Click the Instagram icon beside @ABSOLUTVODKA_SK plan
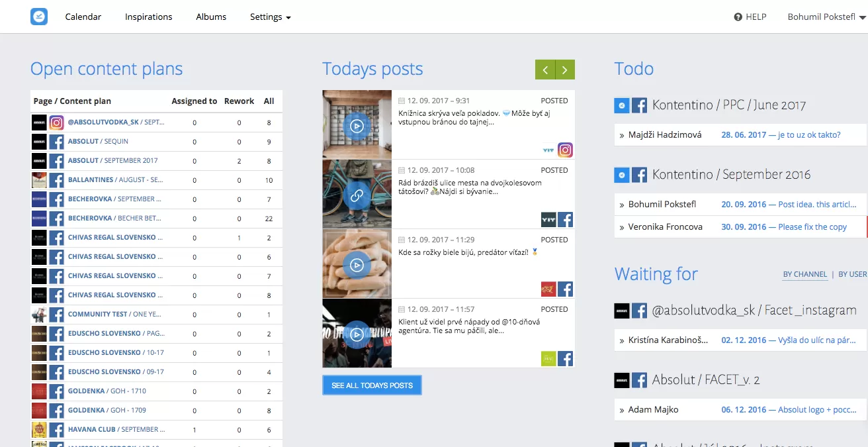This screenshot has height=447, width=868. [x=56, y=123]
